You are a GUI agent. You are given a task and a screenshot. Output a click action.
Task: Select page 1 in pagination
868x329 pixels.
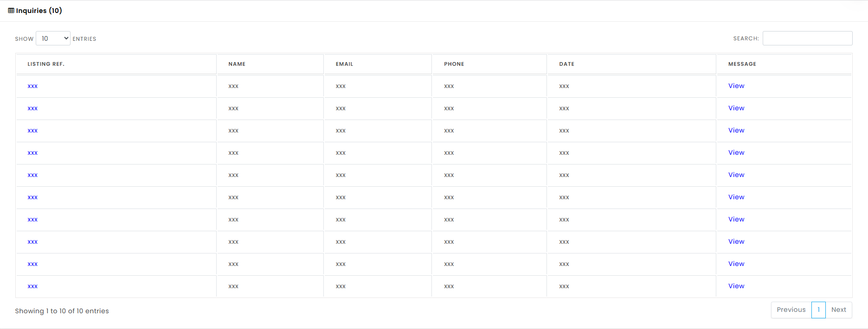click(x=818, y=310)
